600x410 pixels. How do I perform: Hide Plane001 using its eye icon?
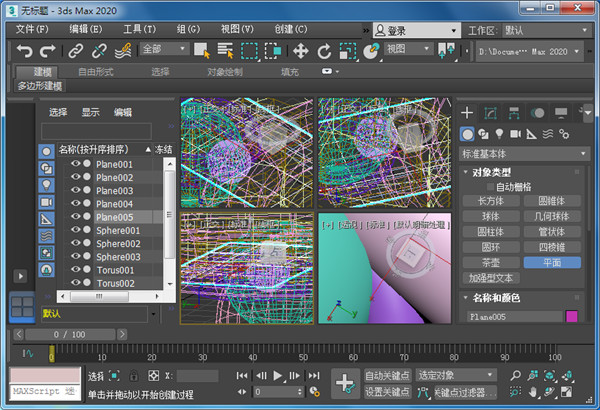tap(75, 164)
